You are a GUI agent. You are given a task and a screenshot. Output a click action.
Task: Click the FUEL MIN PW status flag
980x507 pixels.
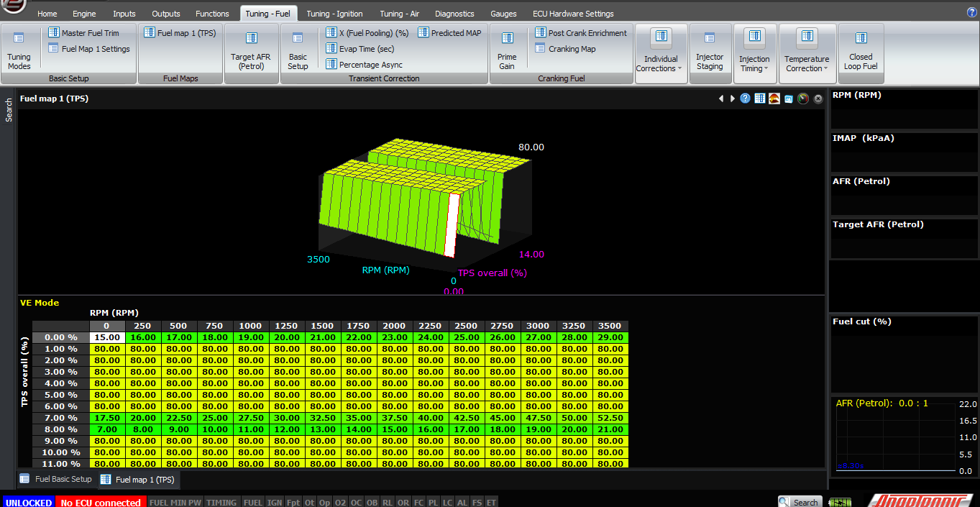tap(175, 502)
